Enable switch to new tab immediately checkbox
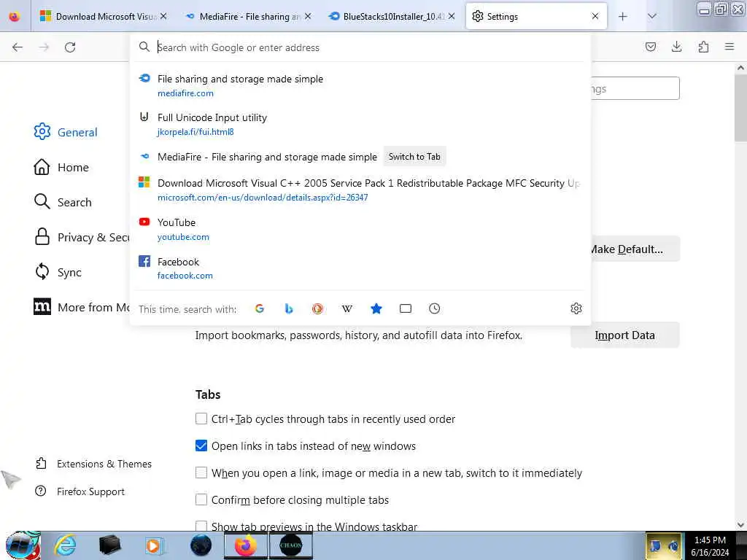 pyautogui.click(x=201, y=472)
